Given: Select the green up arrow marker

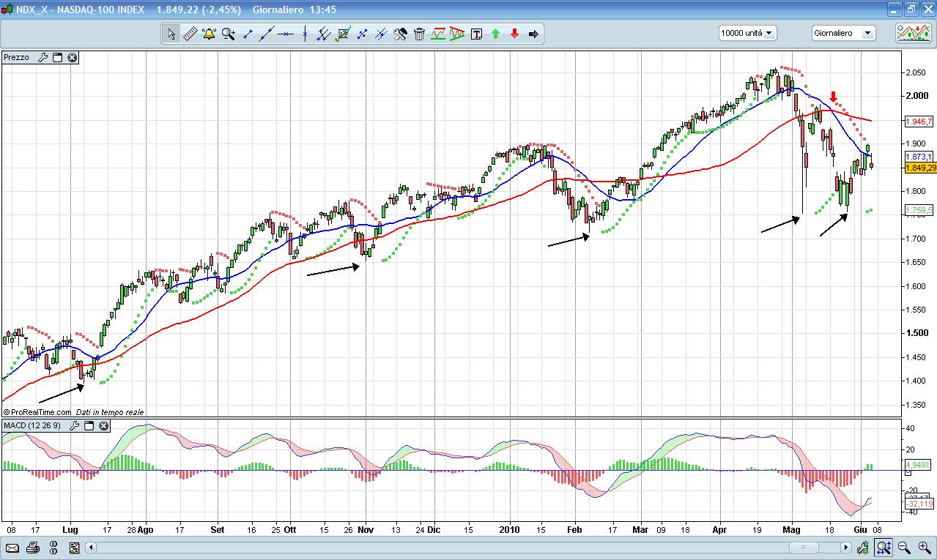Looking at the screenshot, I should tap(495, 34).
